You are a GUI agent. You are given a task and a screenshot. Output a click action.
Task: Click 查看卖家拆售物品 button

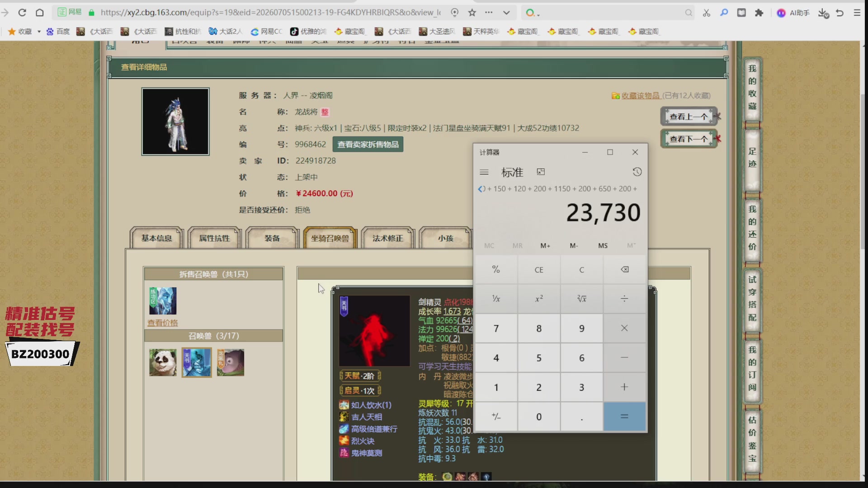[x=368, y=145]
